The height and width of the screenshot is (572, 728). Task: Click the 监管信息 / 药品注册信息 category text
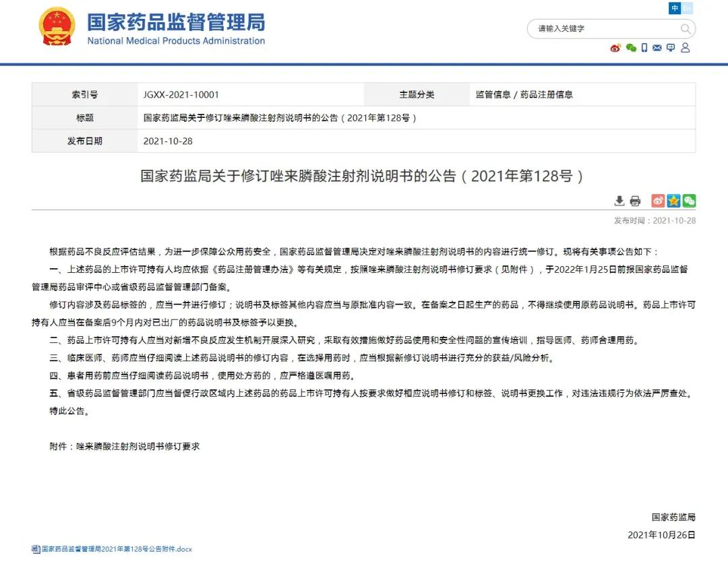coord(524,95)
